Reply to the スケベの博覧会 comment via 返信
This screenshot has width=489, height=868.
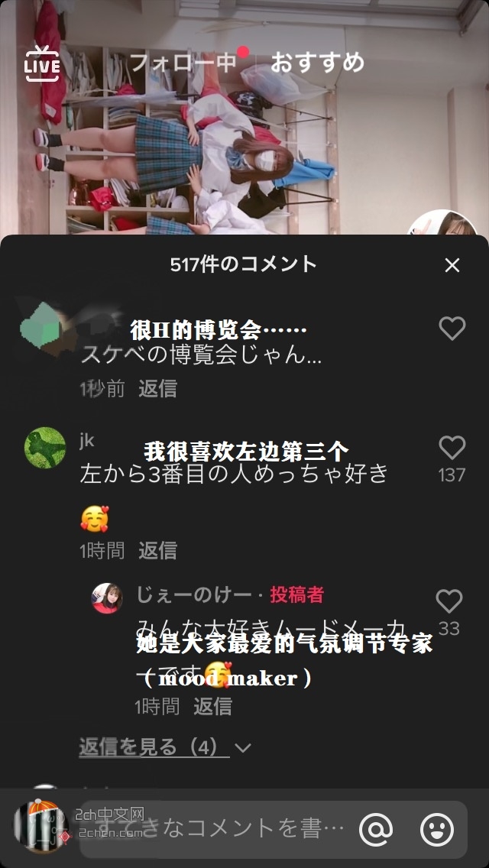pyautogui.click(x=157, y=389)
